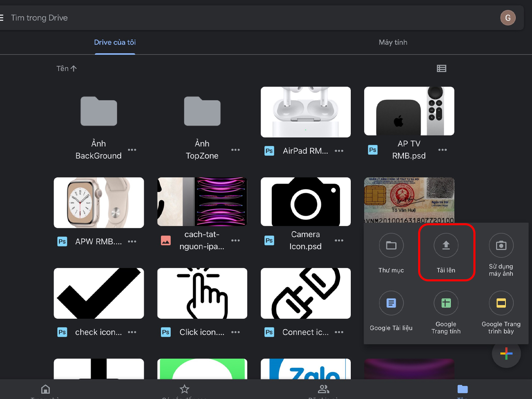Switch to the Máy tính tab
The height and width of the screenshot is (399, 532).
click(x=393, y=42)
